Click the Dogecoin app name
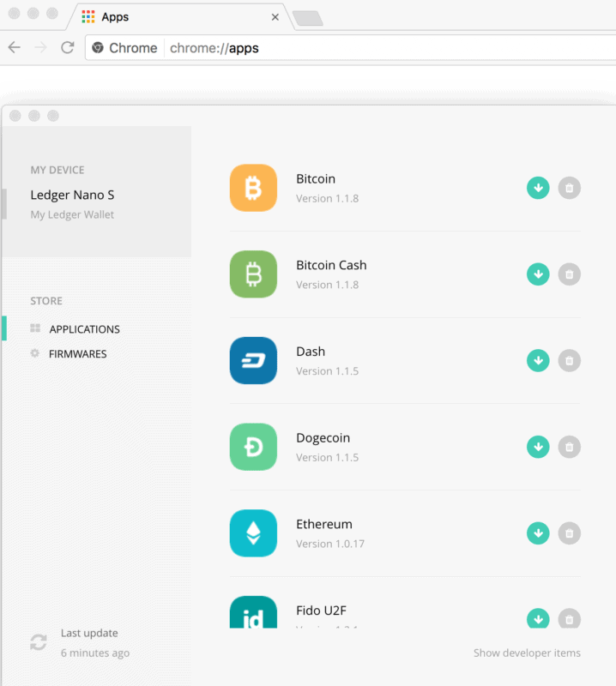This screenshot has height=686, width=616. click(x=323, y=438)
